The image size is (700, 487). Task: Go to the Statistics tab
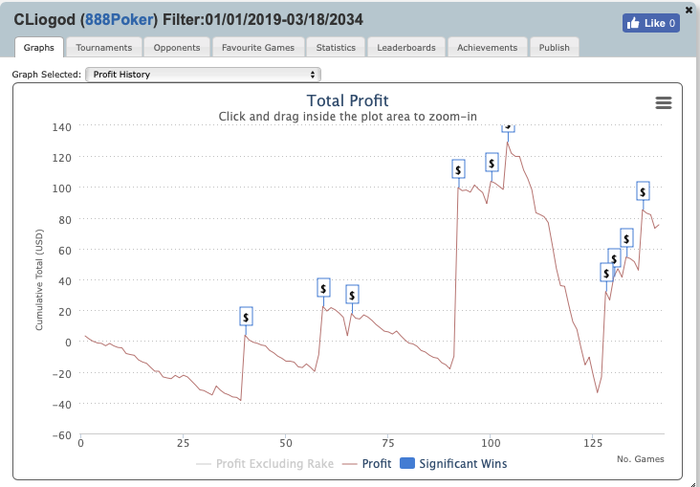coord(336,47)
